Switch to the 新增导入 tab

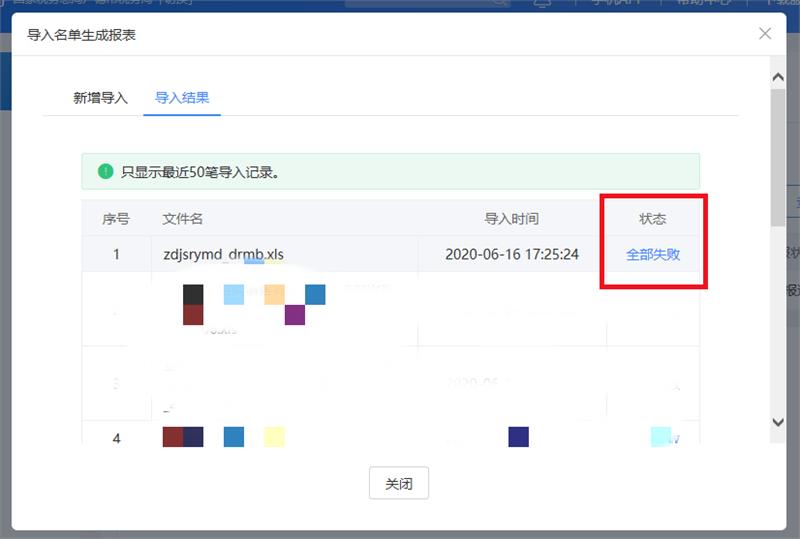point(100,98)
